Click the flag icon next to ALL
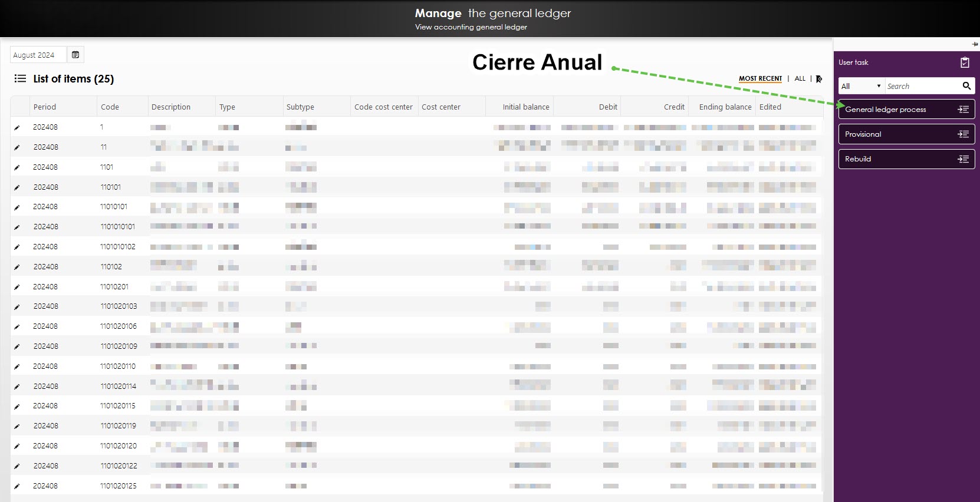 [818, 79]
